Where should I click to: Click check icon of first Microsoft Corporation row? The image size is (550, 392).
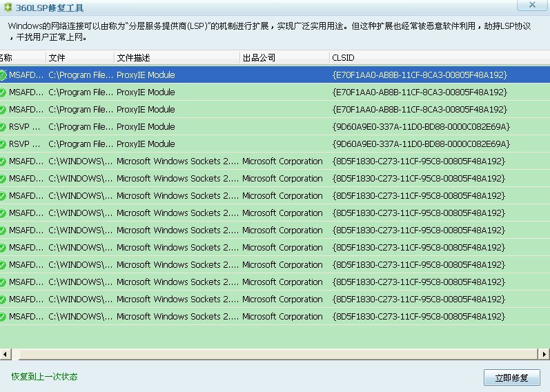tap(3, 161)
